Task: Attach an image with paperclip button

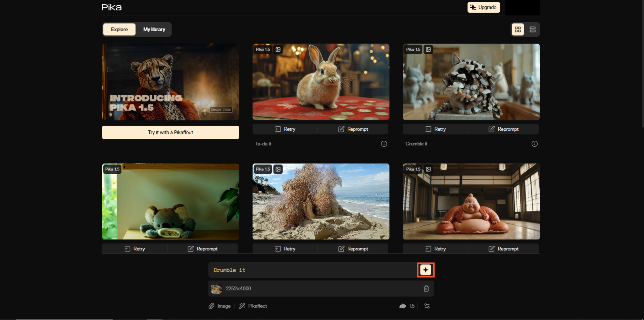Action: pos(219,306)
